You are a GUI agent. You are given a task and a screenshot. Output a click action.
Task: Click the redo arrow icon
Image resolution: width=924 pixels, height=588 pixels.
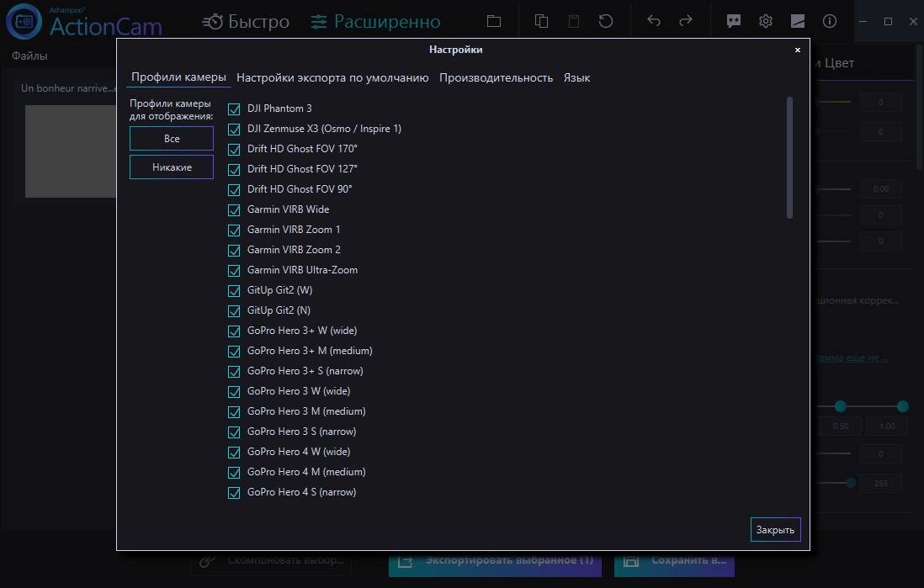pos(685,21)
